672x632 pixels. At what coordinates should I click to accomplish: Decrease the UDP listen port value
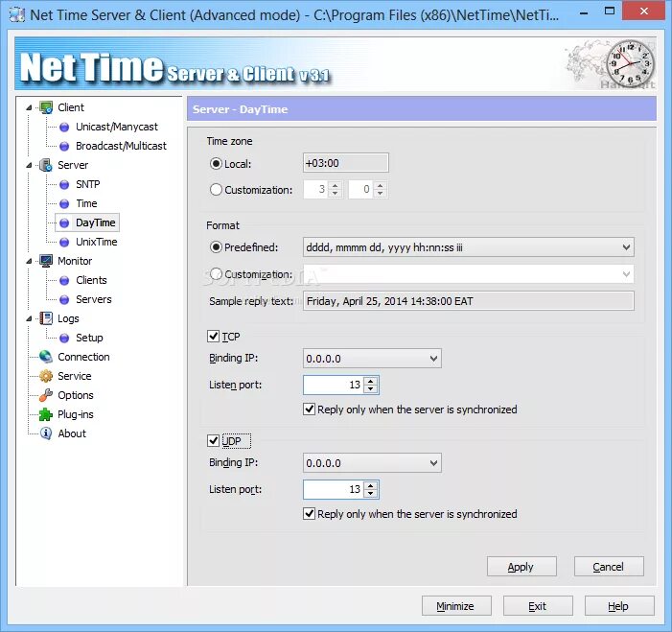point(370,494)
